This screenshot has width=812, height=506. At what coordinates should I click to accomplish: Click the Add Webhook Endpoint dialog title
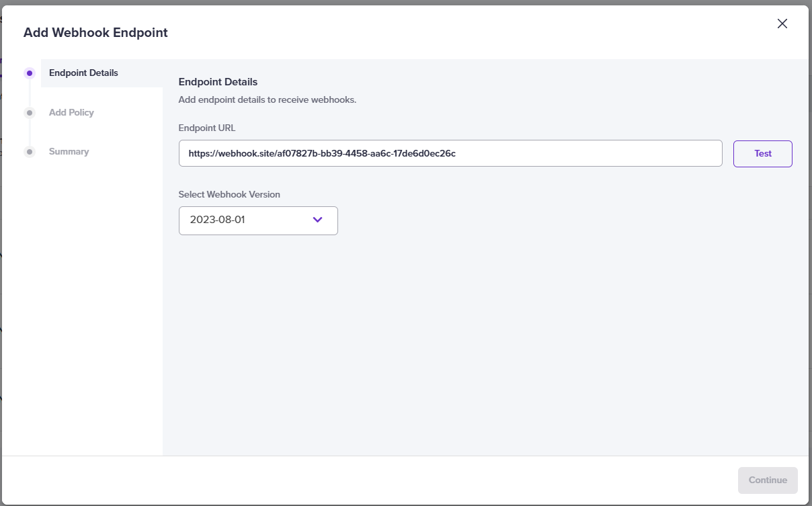[x=95, y=32]
